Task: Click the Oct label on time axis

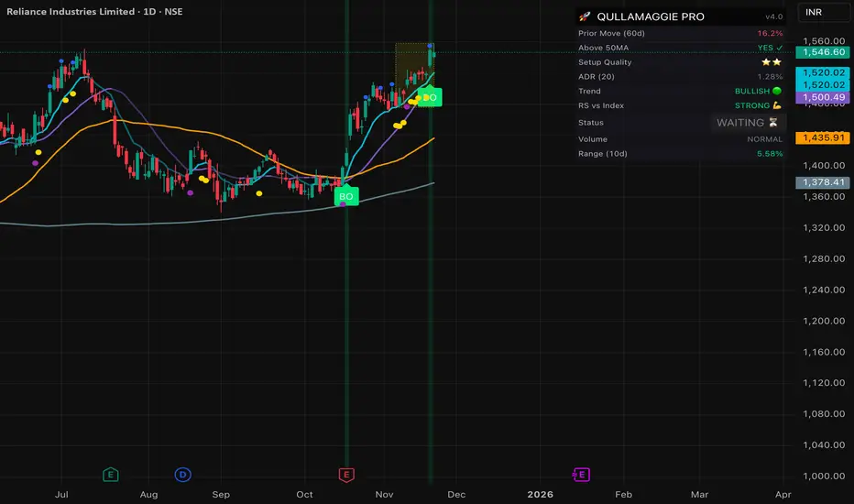Action: 304,495
